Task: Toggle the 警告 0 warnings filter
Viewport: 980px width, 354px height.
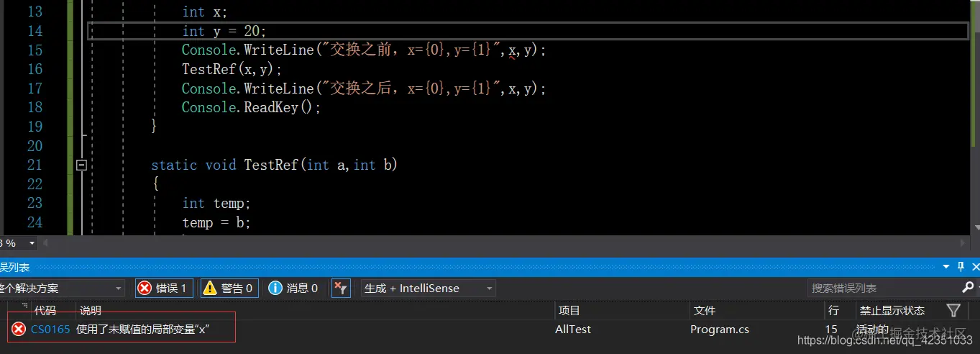Action: point(229,288)
